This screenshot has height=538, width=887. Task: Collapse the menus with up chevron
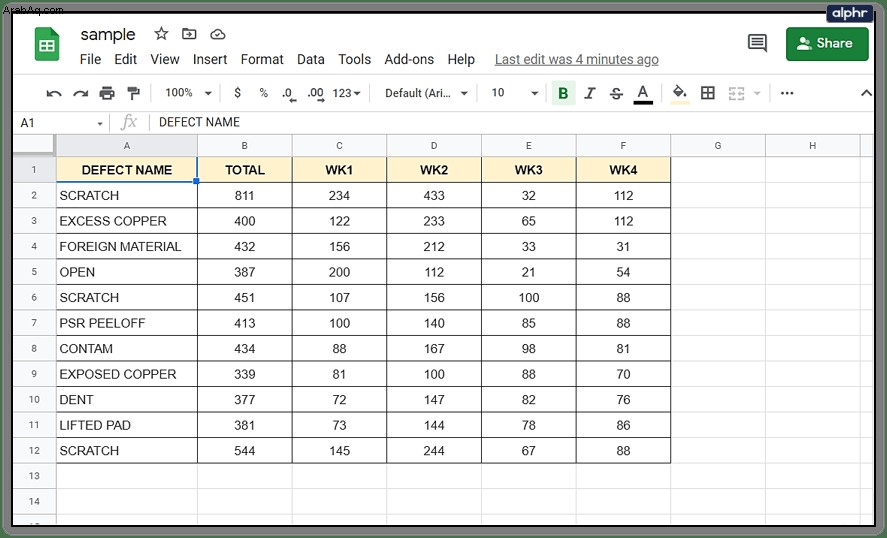coord(866,93)
